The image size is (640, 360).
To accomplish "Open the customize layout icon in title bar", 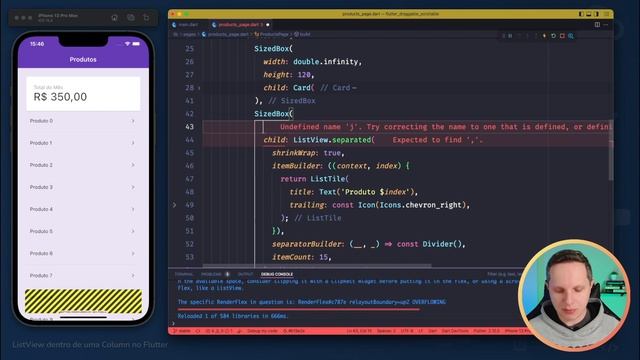I will [606, 14].
